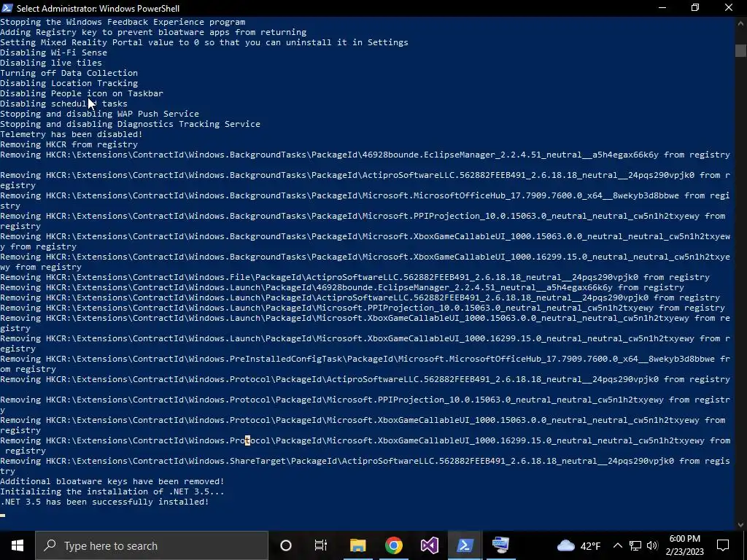Select PowerShell taskbar button

tap(465, 545)
